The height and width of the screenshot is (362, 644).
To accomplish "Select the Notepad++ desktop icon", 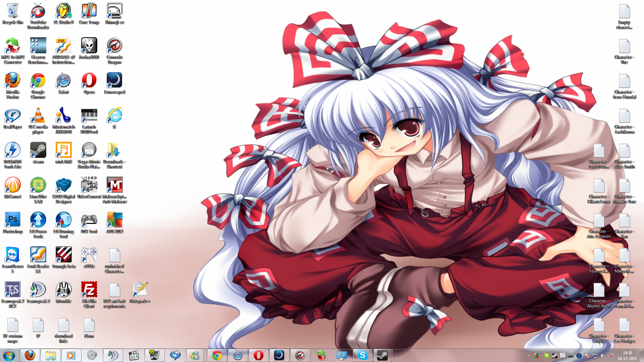I will [140, 293].
